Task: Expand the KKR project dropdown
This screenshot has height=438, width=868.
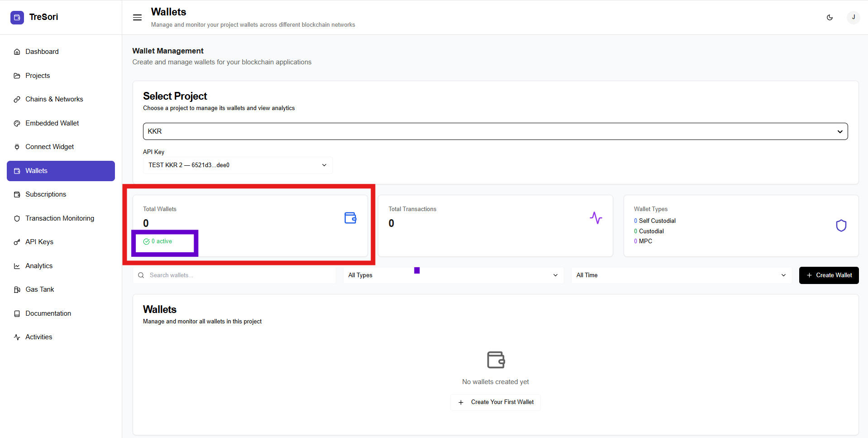Action: pyautogui.click(x=495, y=131)
